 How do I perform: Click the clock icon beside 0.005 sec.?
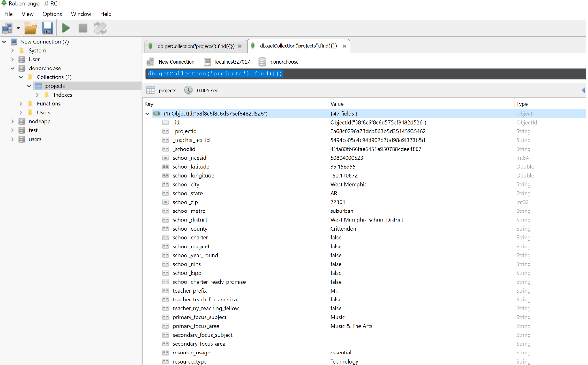189,90
